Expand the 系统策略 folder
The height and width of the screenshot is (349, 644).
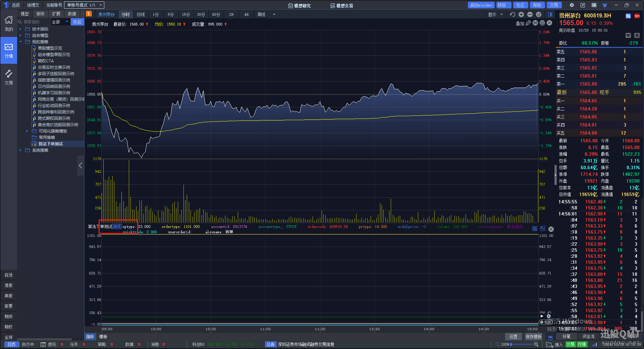click(x=20, y=150)
